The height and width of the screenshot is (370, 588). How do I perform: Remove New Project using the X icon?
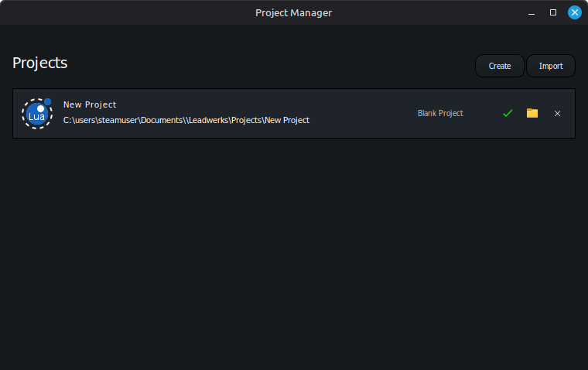557,113
